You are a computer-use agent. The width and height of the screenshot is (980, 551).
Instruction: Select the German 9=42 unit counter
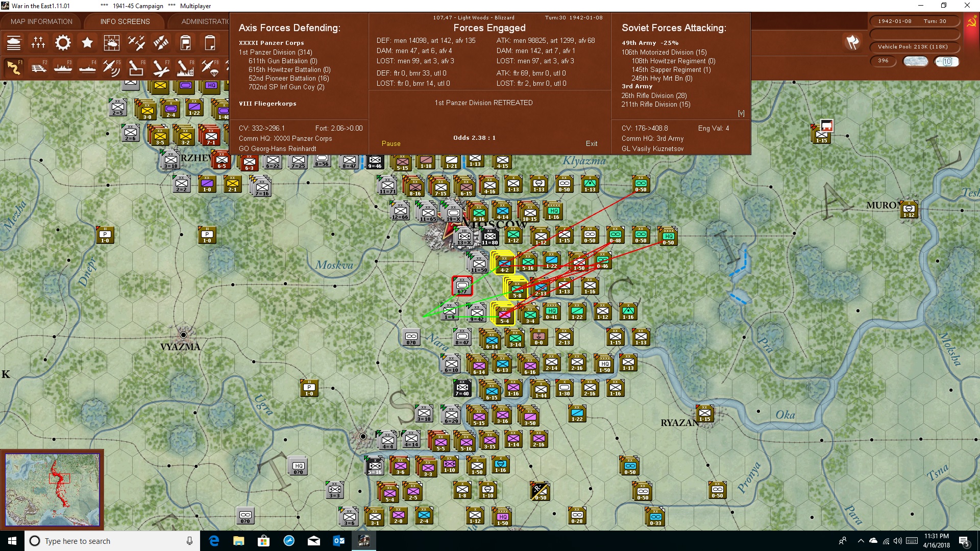(x=477, y=313)
